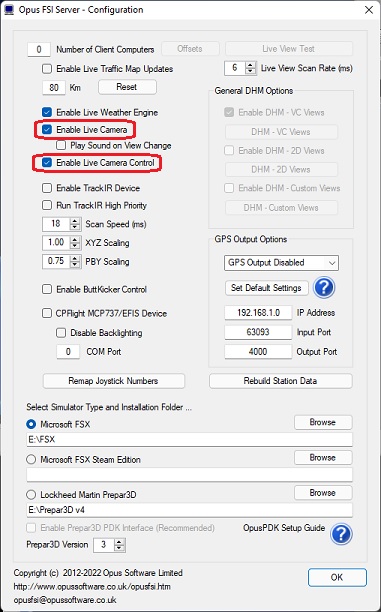Viewport: 381px width, 612px height.
Task: Confirm settings with OK button
Action: click(337, 578)
